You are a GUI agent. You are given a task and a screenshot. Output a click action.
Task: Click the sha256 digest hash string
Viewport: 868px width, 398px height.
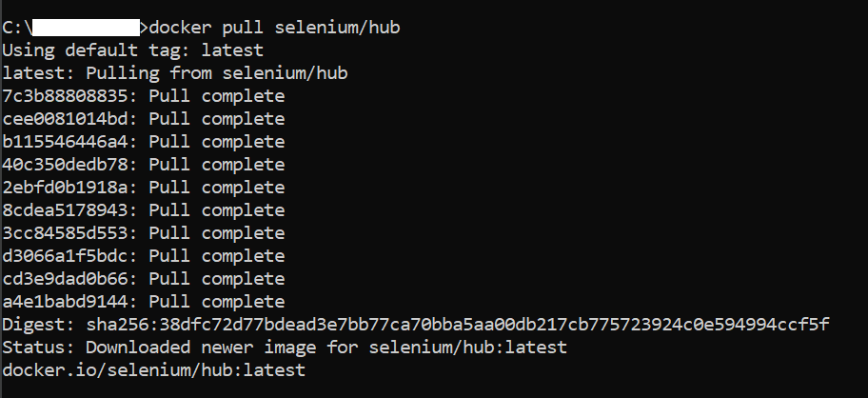coord(458,325)
